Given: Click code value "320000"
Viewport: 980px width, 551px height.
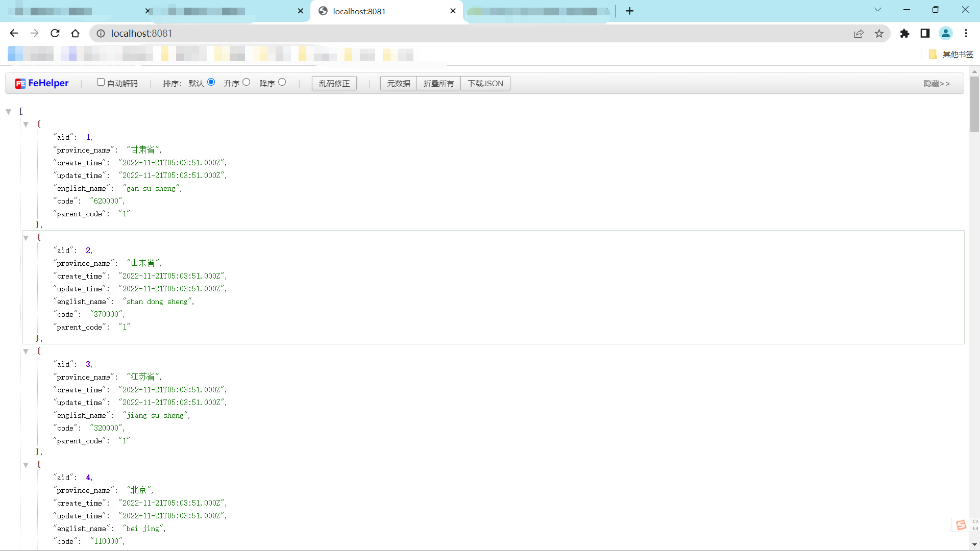Looking at the screenshot, I should (x=106, y=428).
